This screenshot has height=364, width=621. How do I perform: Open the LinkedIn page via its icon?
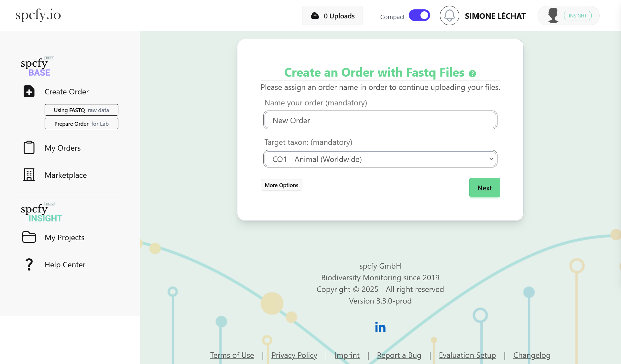point(380,327)
